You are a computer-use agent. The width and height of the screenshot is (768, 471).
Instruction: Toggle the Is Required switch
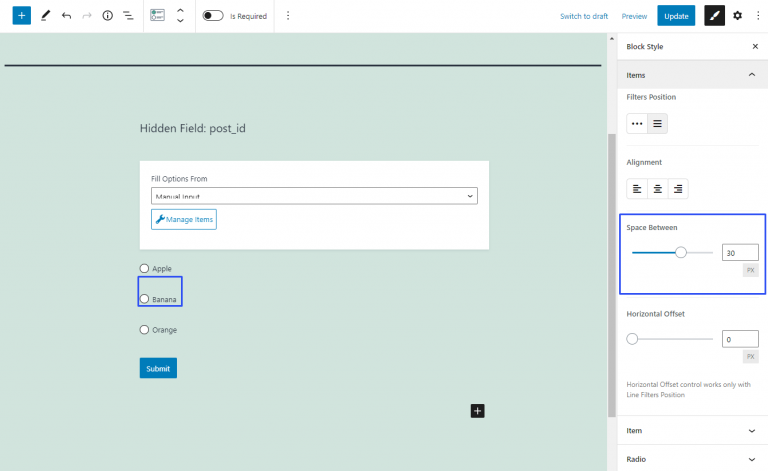pyautogui.click(x=212, y=16)
